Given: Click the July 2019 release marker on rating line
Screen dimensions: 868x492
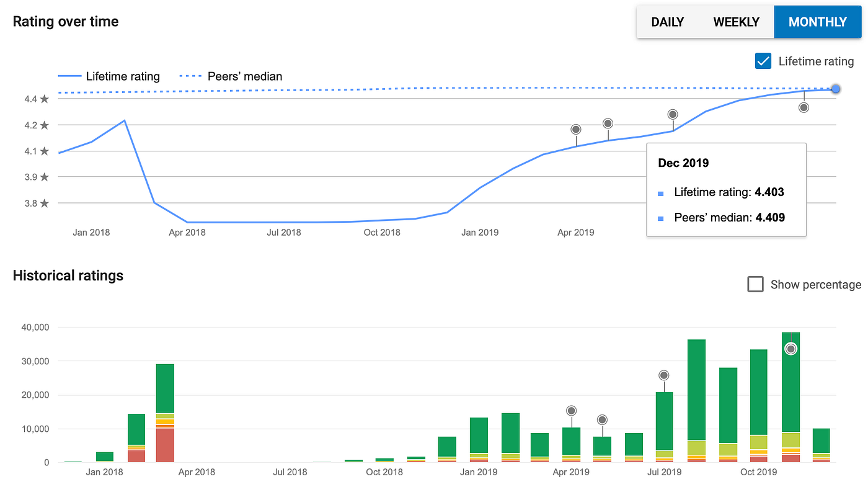Looking at the screenshot, I should point(673,114).
